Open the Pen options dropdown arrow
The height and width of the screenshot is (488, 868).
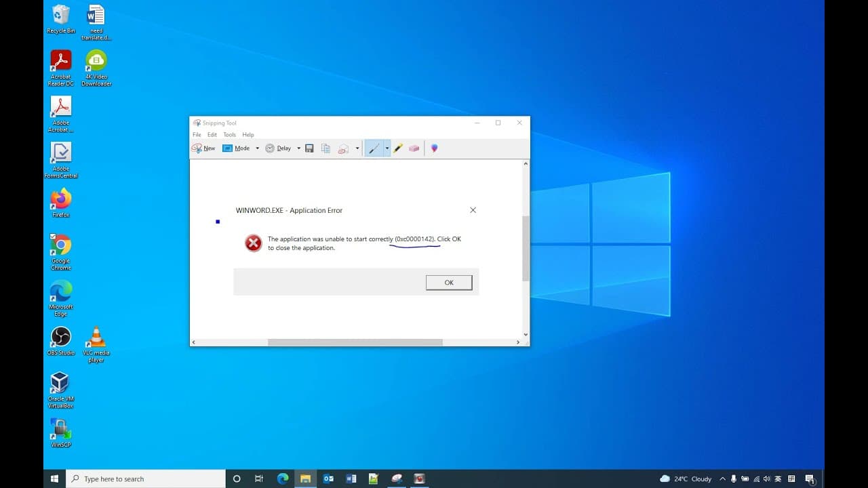[x=387, y=148]
